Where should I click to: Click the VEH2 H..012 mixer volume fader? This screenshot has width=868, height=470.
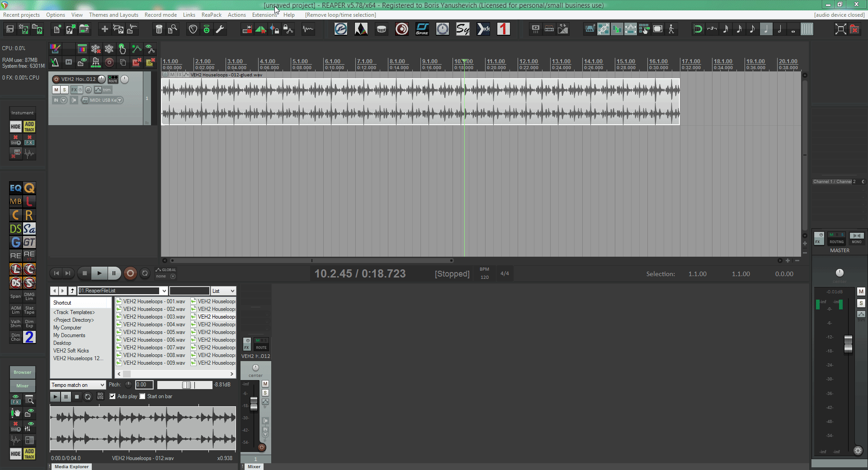point(254,404)
